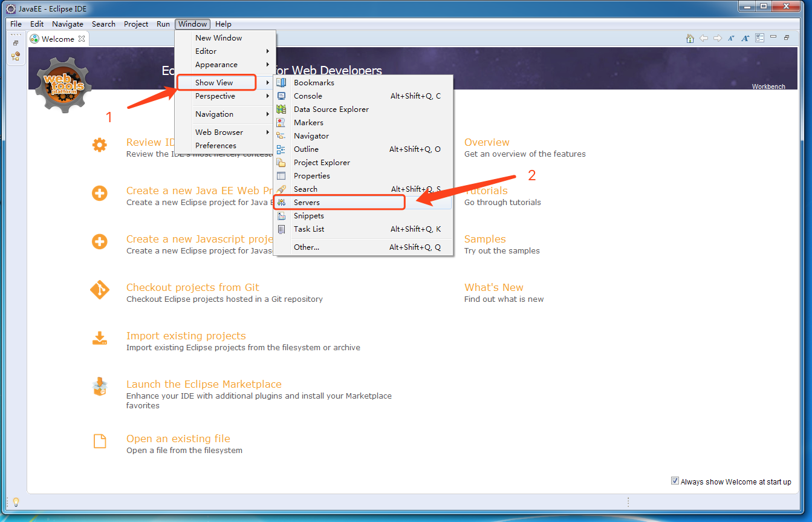Select Other... in the Show View submenu
Viewport: 812px width, 522px height.
coord(363,247)
